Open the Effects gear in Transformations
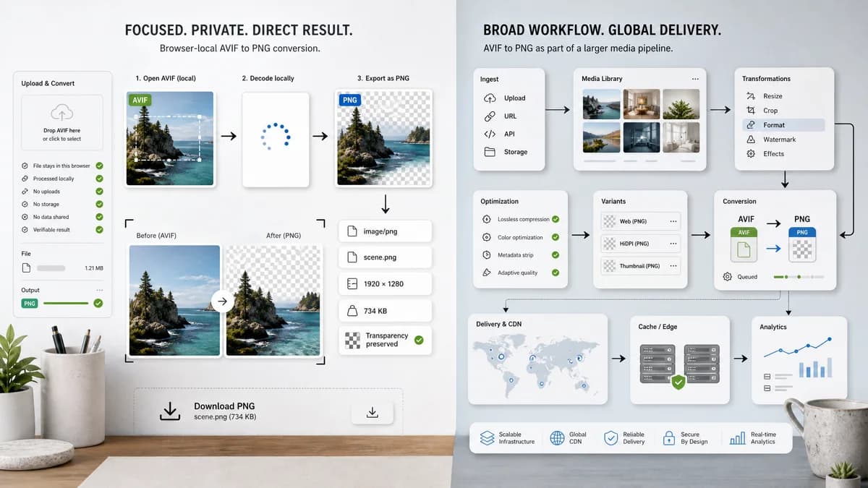Screen dimensions: 868x488 click(x=750, y=154)
